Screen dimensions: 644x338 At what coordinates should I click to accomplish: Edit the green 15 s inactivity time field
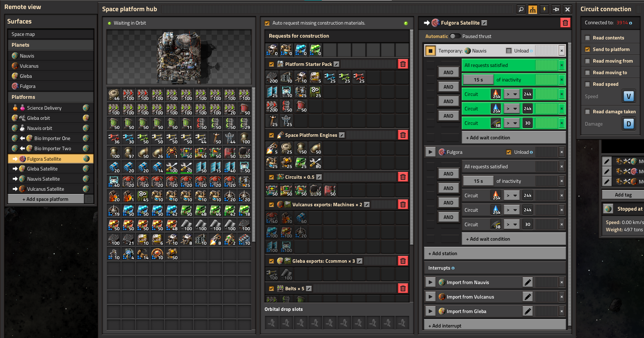pos(478,80)
